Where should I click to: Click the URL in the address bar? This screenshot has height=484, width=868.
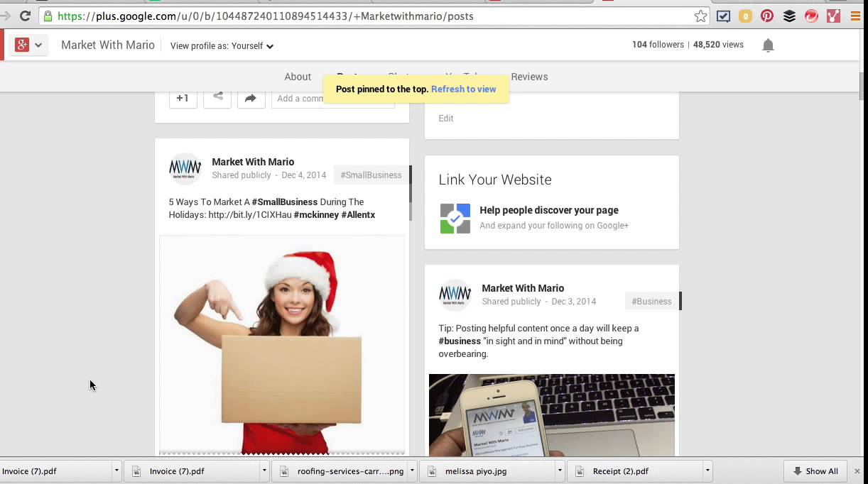pos(266,16)
